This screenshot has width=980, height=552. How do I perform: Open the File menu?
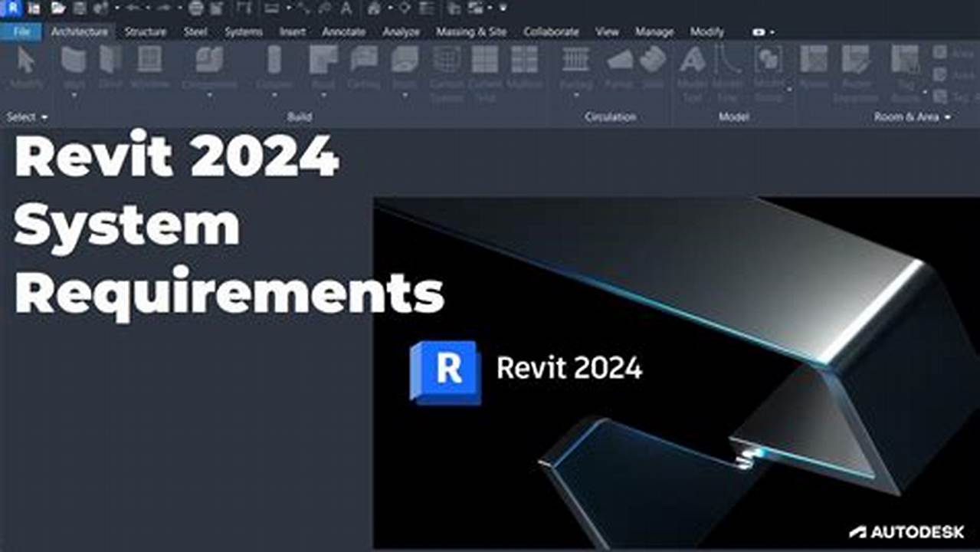point(21,32)
